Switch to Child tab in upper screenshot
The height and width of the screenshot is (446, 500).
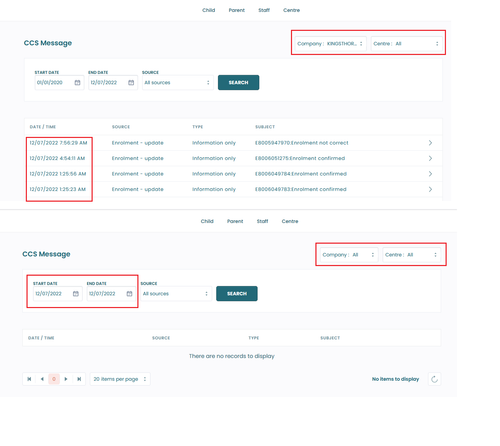pos(209,10)
